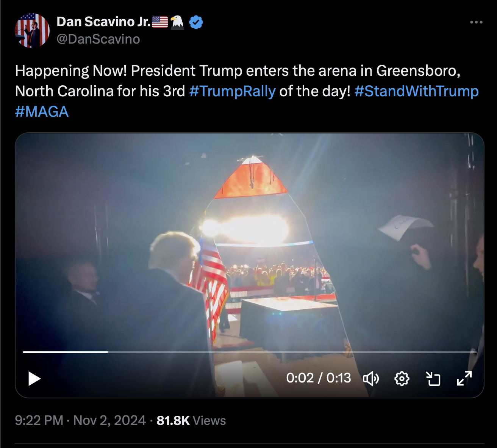This screenshot has width=497, height=448.
Task: Click the center of the video frame
Action: tap(250, 265)
